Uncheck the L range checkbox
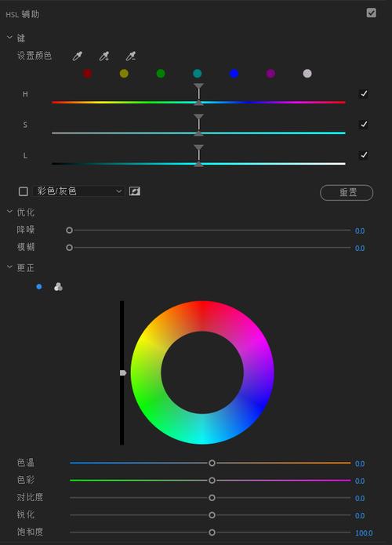This screenshot has width=392, height=545. pyautogui.click(x=364, y=155)
